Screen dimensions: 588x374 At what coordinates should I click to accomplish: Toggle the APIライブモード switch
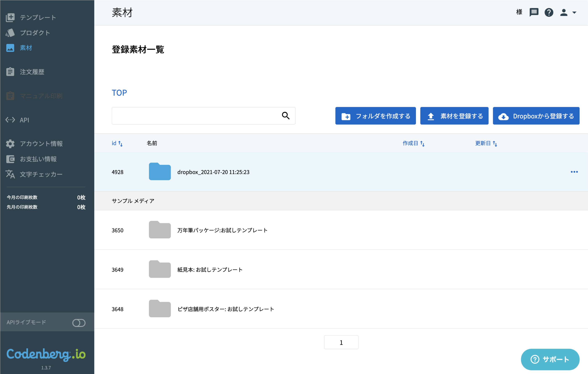click(79, 323)
